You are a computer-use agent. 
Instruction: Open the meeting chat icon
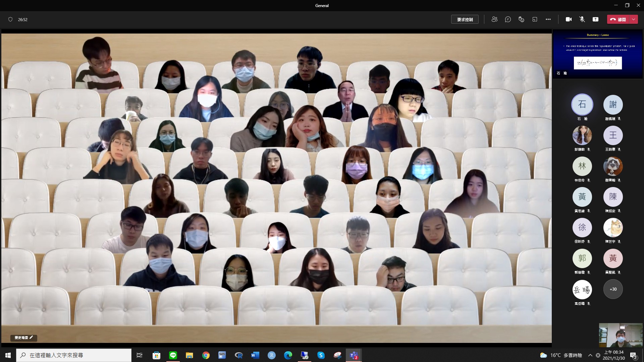[x=508, y=19]
